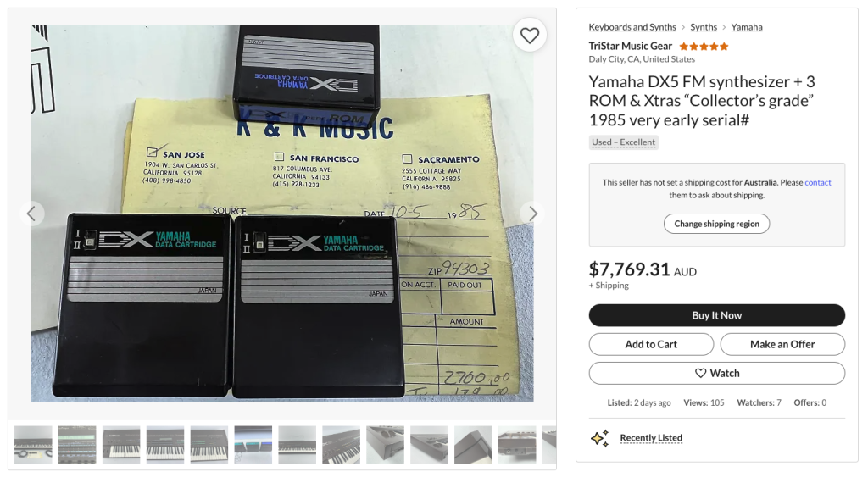Favorite the listing with the heart icon on the photo
868x483 pixels.
pyautogui.click(x=529, y=36)
